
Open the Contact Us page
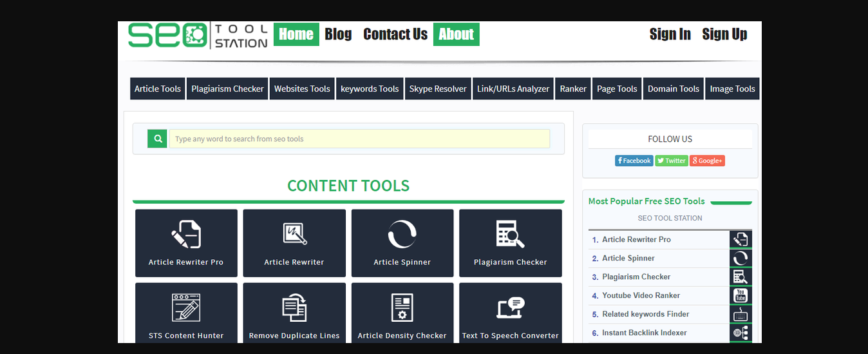pos(395,34)
